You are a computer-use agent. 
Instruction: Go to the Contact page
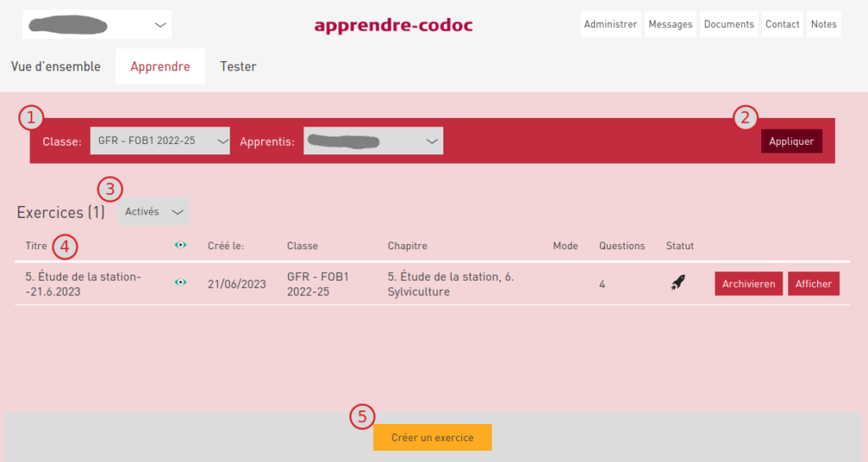click(x=782, y=25)
